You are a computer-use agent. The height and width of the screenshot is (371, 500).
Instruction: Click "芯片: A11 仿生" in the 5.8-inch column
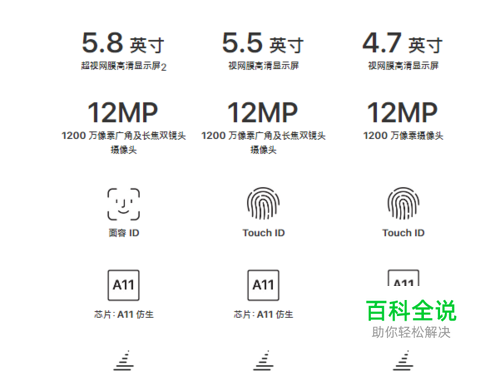tap(124, 314)
